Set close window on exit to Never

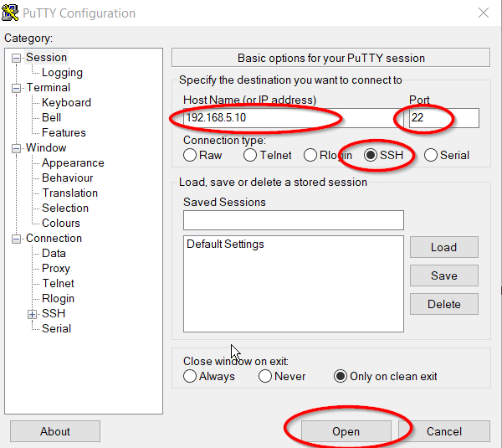pos(265,376)
